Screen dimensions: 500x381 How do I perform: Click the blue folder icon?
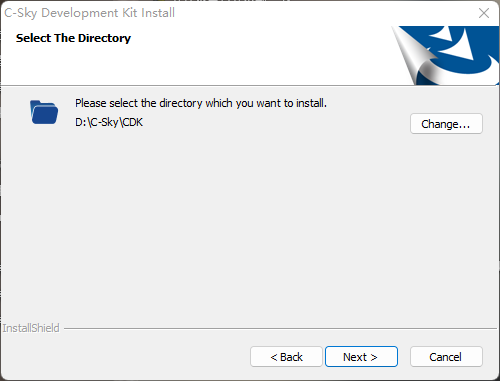pyautogui.click(x=44, y=112)
